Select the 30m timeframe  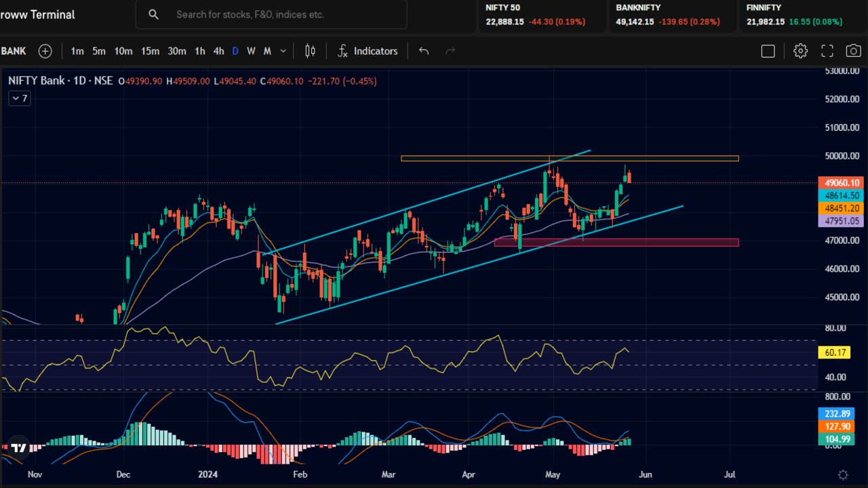coord(177,51)
